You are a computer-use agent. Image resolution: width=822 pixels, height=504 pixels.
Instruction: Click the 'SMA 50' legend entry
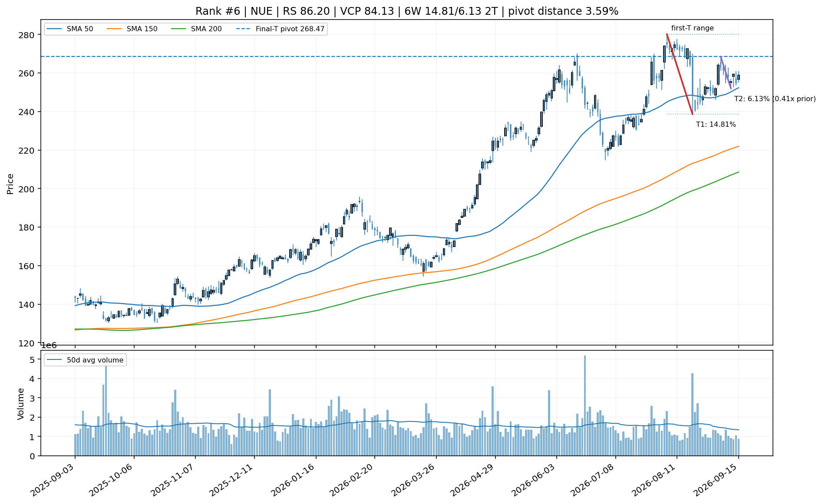pos(70,29)
